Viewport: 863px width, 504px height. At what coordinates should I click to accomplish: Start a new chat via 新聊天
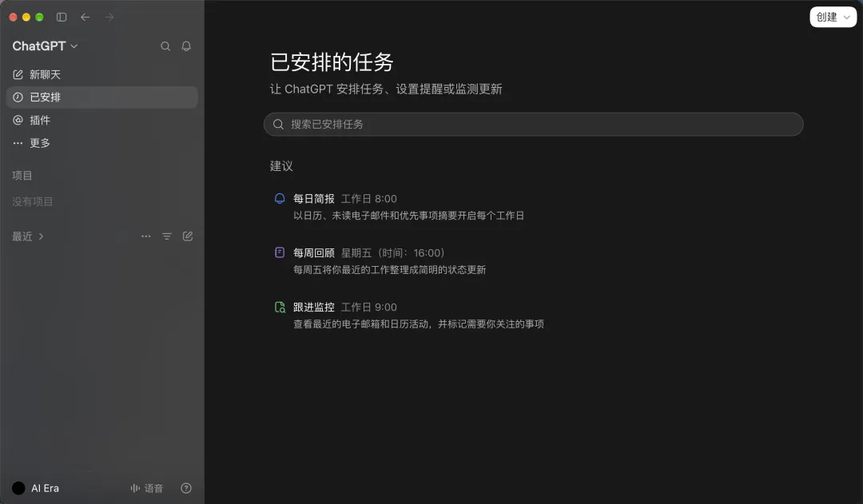(101, 74)
